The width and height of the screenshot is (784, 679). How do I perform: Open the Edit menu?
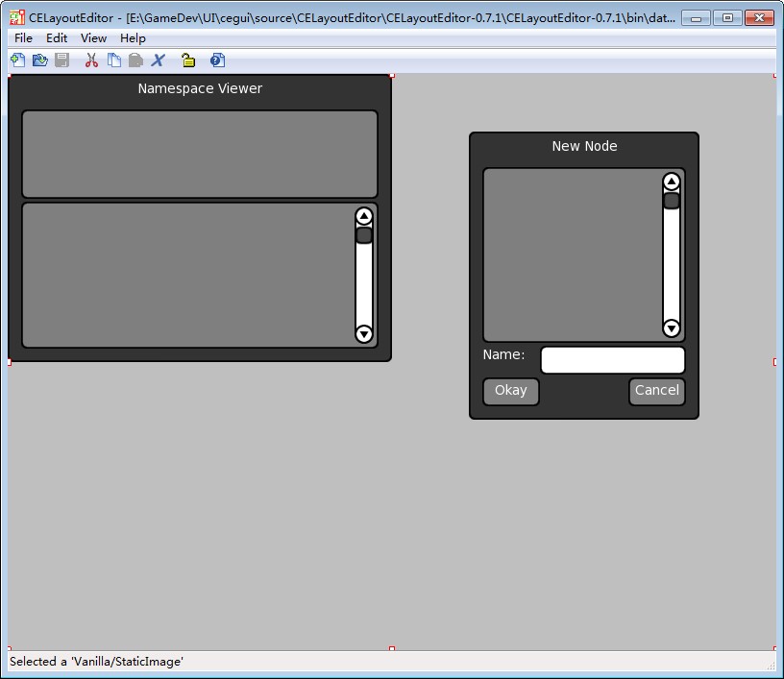57,38
